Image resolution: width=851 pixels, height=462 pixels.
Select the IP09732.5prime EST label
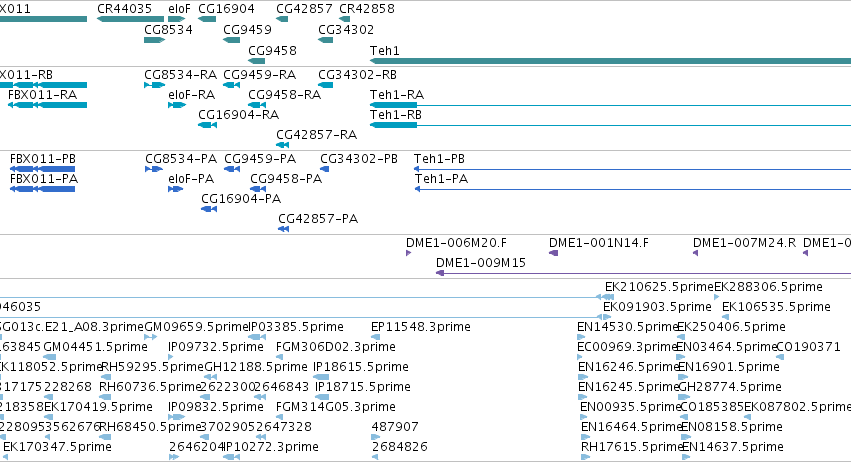point(215,347)
